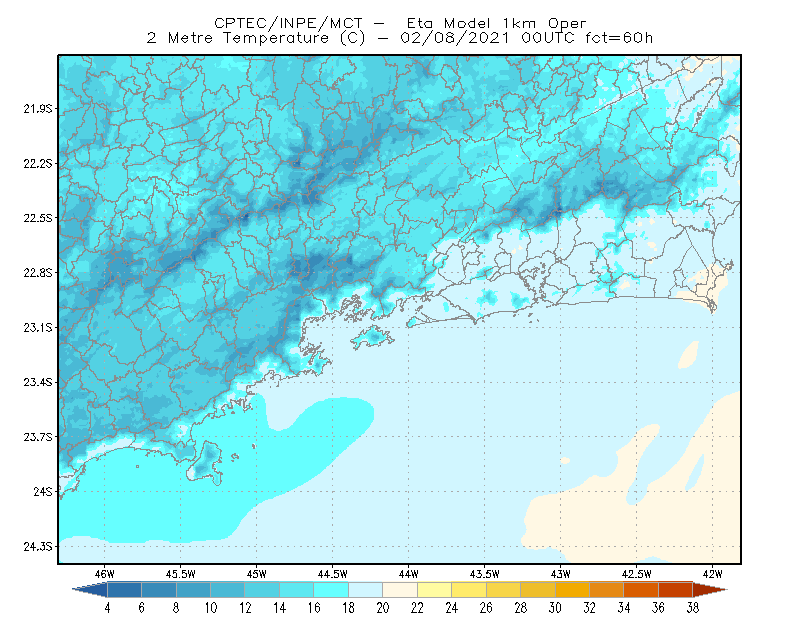This screenshot has height=618, width=800.
Task: Click the colorbar number 36
Action: click(659, 608)
